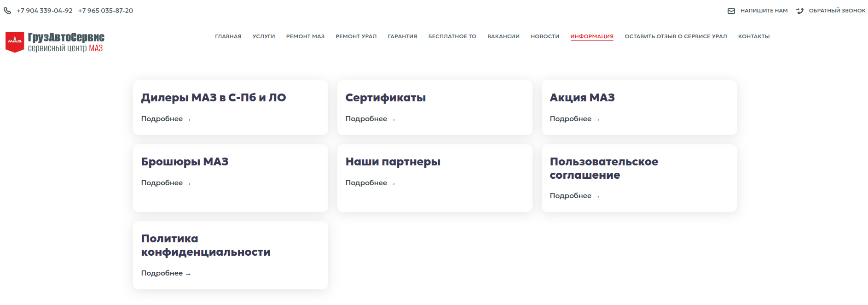Click the phone handset icon
868x305 pixels.
click(x=7, y=11)
